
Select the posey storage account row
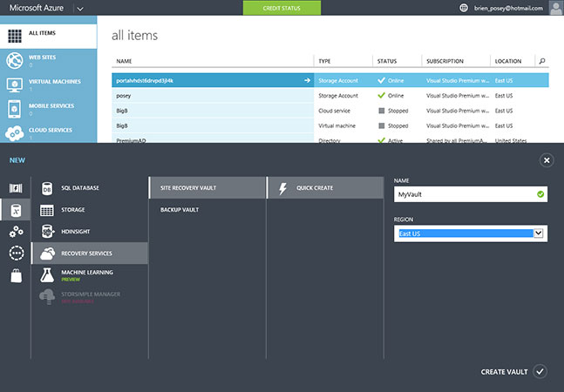[330, 96]
